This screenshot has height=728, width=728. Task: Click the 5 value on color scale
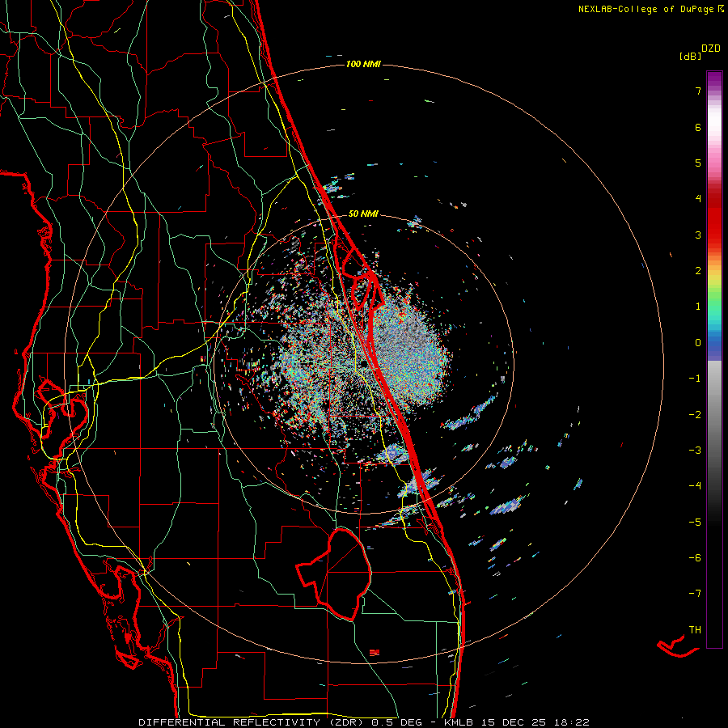[698, 163]
